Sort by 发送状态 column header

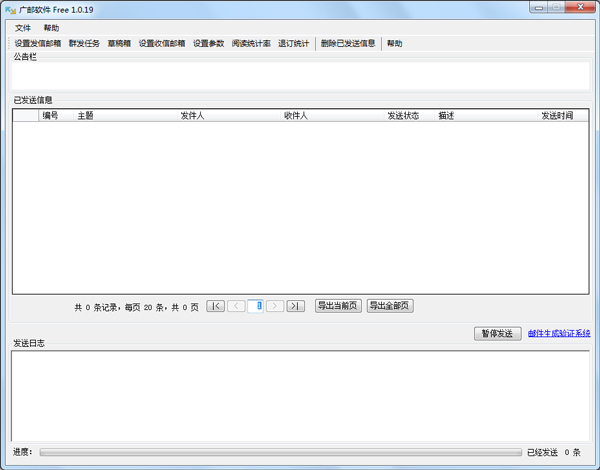click(x=409, y=116)
